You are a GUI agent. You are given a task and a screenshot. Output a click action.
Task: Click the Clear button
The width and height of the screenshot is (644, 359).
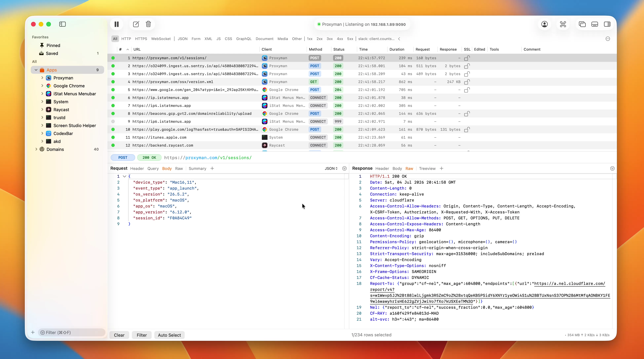(119, 335)
